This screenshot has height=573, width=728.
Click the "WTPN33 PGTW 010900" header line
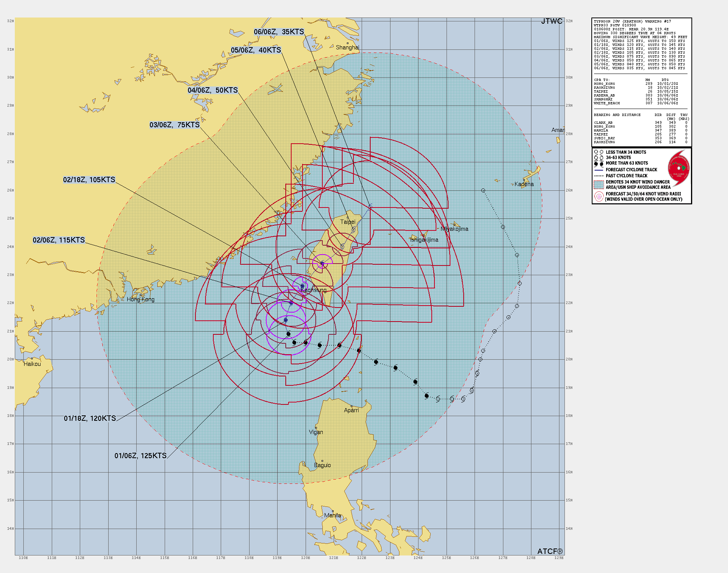615,25
